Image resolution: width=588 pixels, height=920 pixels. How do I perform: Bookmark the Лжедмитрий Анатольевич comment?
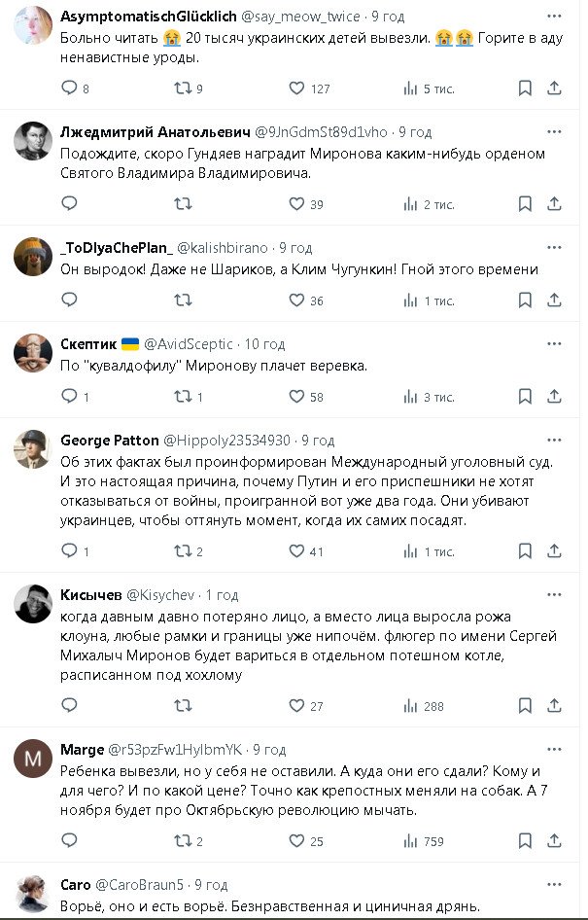525,204
